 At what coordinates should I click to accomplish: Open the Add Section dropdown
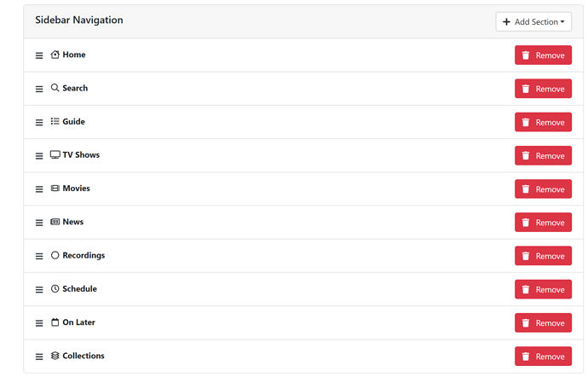(533, 22)
